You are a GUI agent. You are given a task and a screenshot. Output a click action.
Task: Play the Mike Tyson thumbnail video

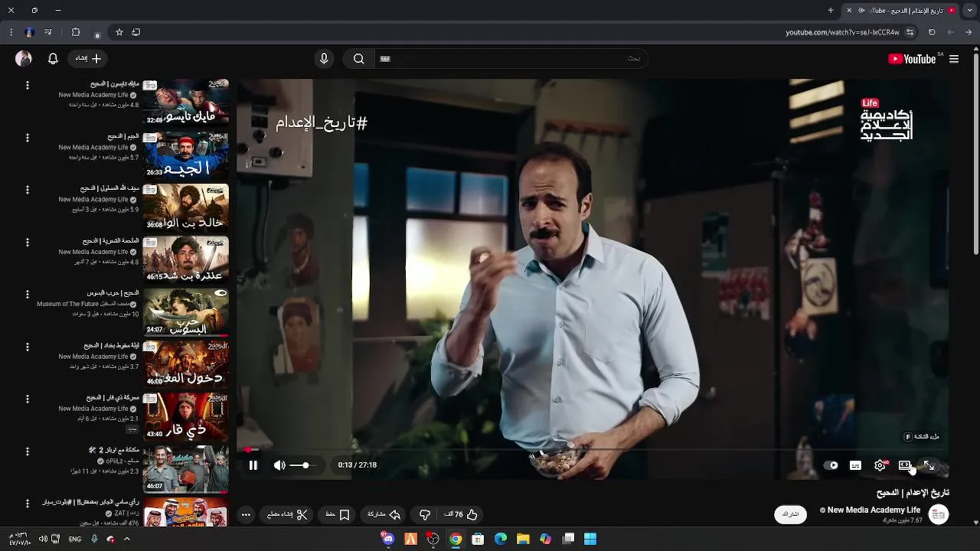tap(186, 102)
